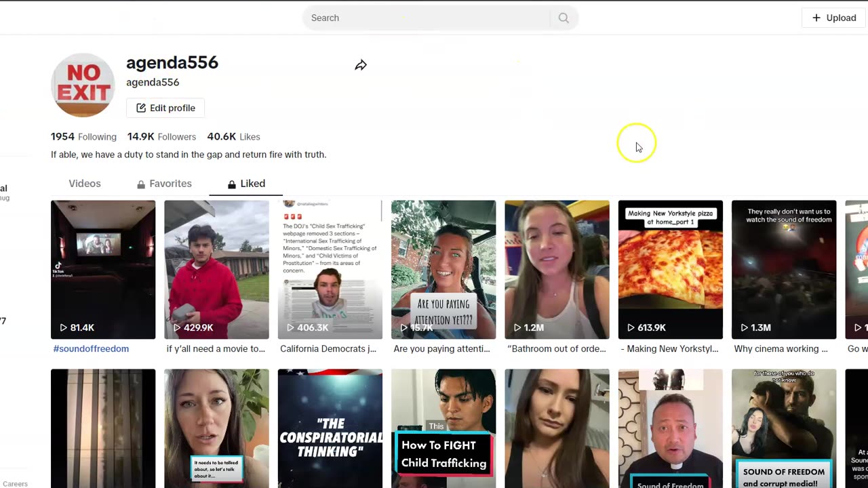Click the play icon beside 1.2M views
The height and width of the screenshot is (488, 868).
click(517, 327)
